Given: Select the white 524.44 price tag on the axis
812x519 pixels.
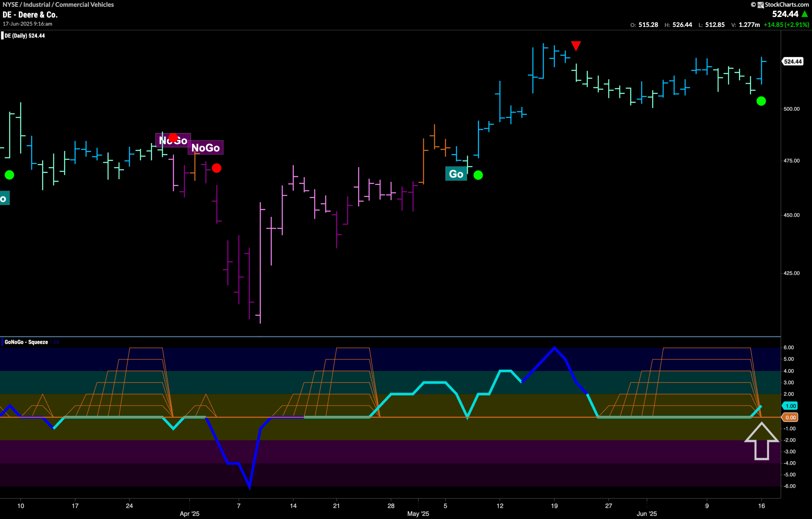Looking at the screenshot, I should (793, 61).
